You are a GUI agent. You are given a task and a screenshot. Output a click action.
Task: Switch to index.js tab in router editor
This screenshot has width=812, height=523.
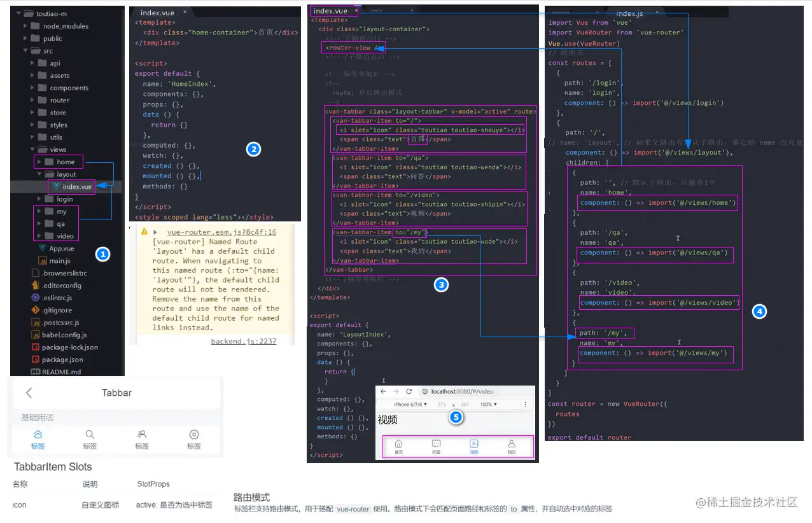click(629, 13)
